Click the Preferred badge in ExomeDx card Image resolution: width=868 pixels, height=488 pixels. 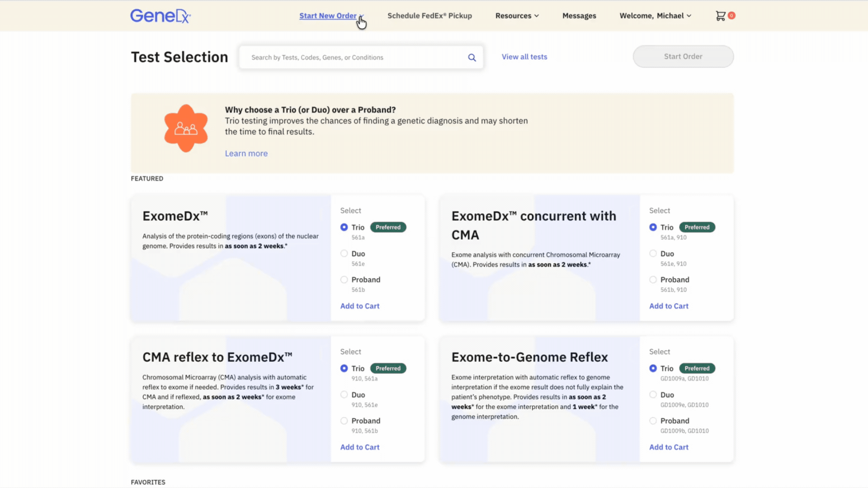[388, 227]
